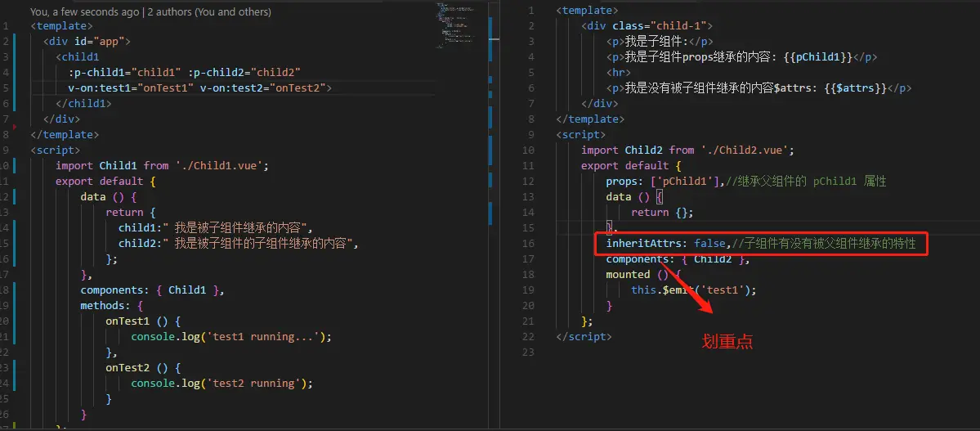Screen dimensions: 980x431
Task: Click the 'methods: {' line
Action: pos(112,306)
